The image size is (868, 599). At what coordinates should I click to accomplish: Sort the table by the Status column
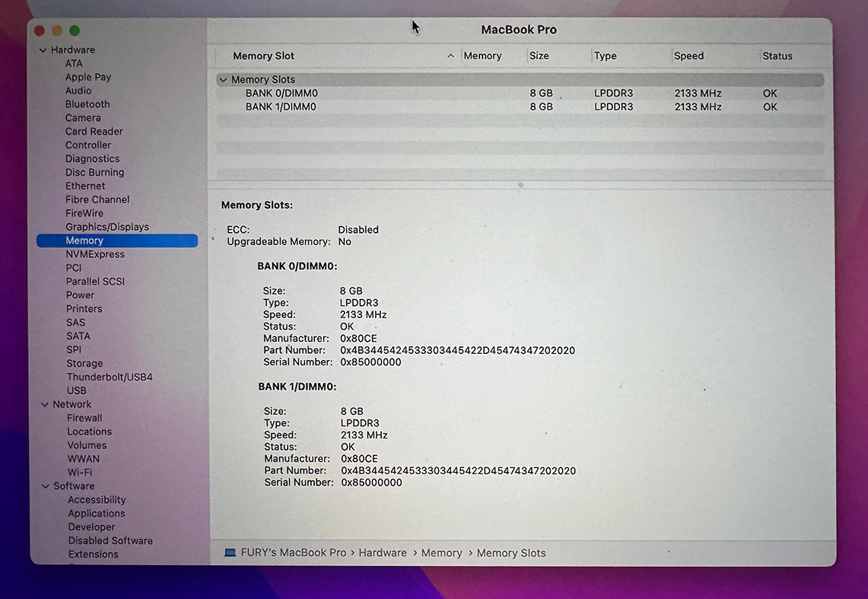click(x=777, y=56)
